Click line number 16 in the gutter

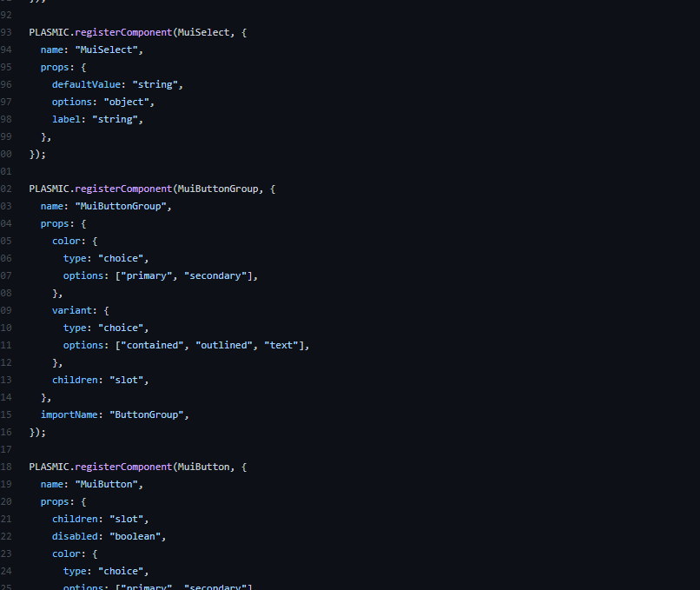[x=6, y=432]
